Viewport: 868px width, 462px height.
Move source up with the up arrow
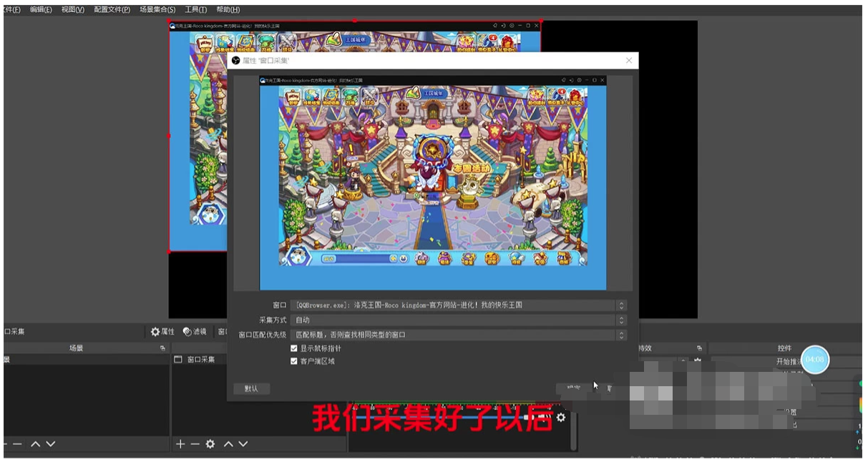pos(228,444)
